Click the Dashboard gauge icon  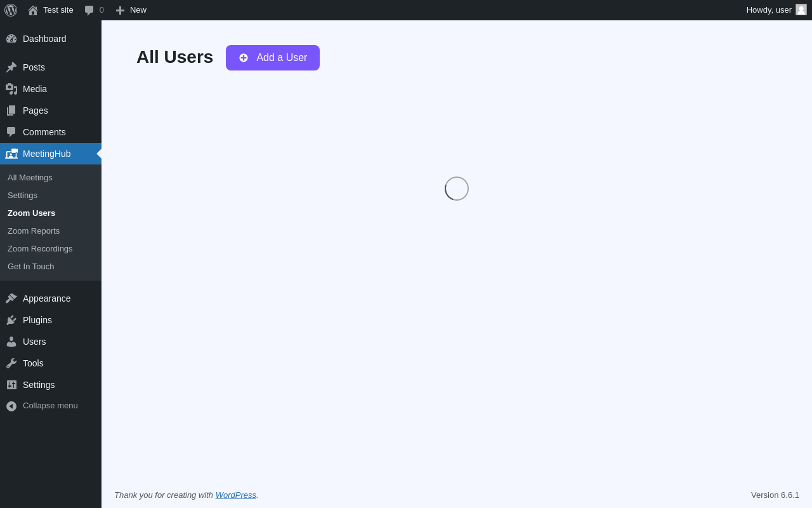tap(11, 39)
